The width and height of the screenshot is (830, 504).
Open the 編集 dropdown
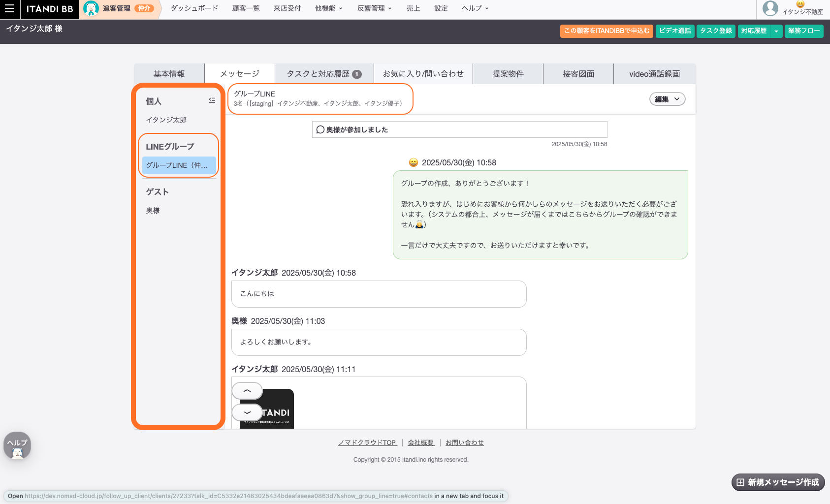click(x=667, y=99)
